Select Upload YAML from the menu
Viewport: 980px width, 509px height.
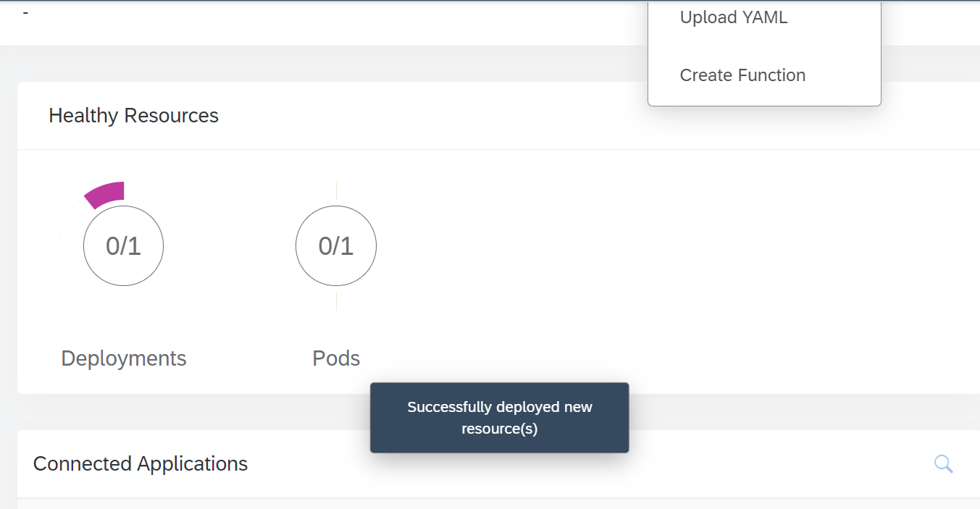pos(733,17)
